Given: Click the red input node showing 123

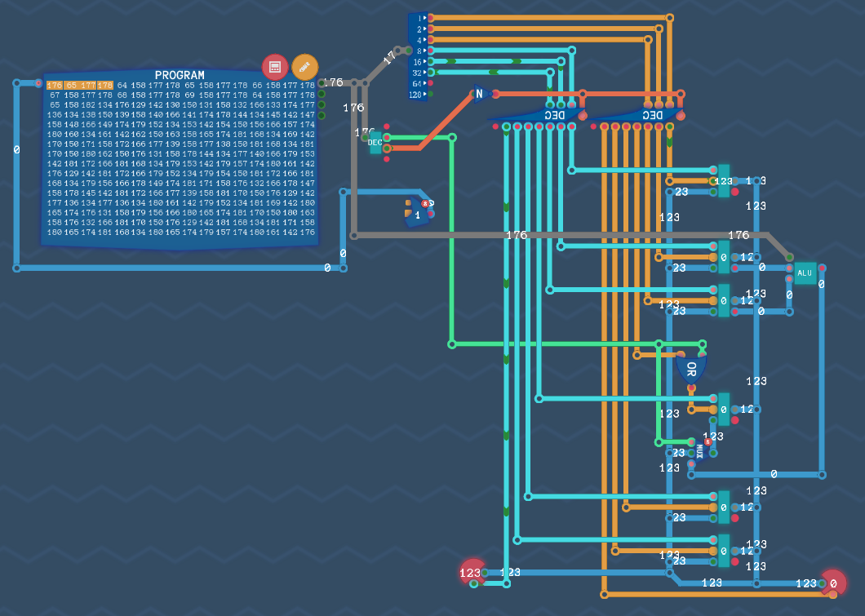Looking at the screenshot, I should [471, 573].
